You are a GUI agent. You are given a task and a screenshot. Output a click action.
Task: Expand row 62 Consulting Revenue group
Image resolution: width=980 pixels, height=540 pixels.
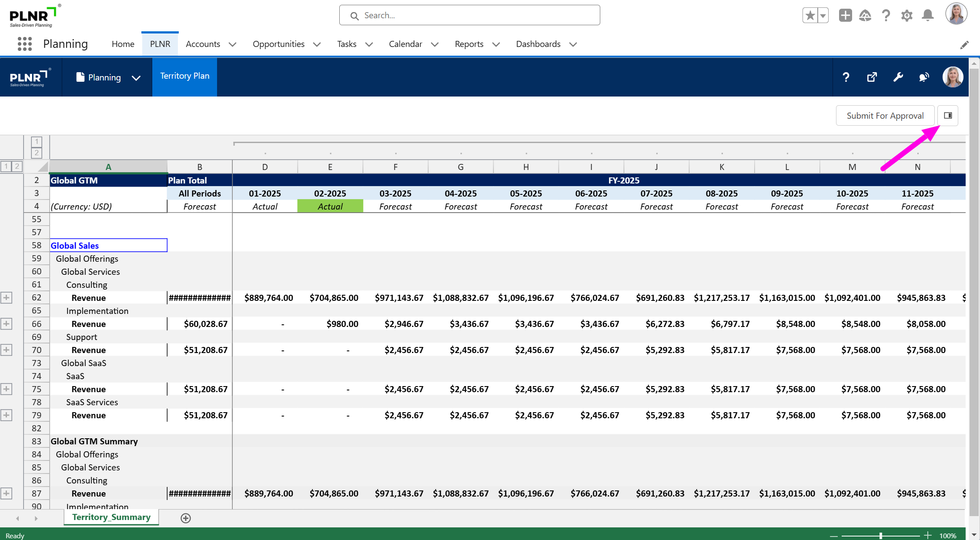6,298
